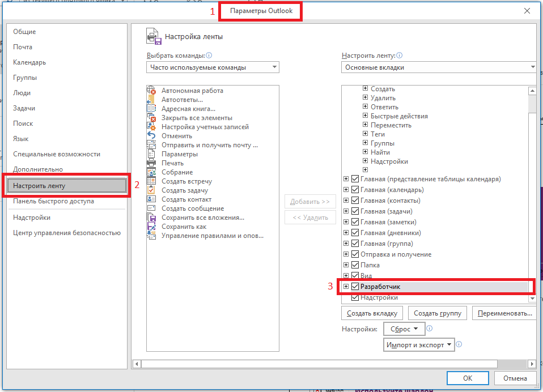This screenshot has height=392, width=543.
Task: Click info icon beside Выбрать команды
Action: coord(209,56)
